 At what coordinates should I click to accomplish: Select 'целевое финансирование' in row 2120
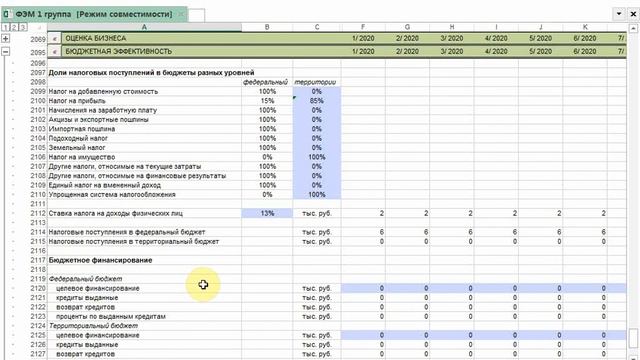144,289
